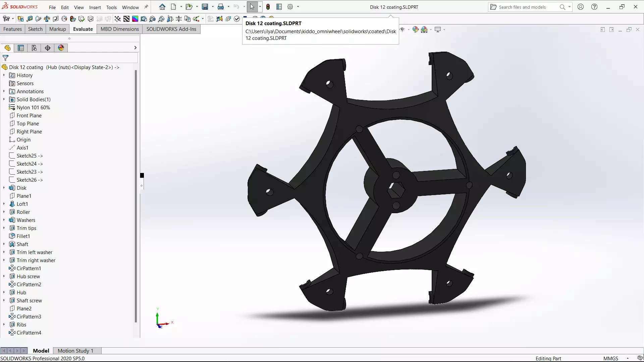Click the View Settings monitor icon
Viewport: 644px width, 362px height.
[x=438, y=29]
